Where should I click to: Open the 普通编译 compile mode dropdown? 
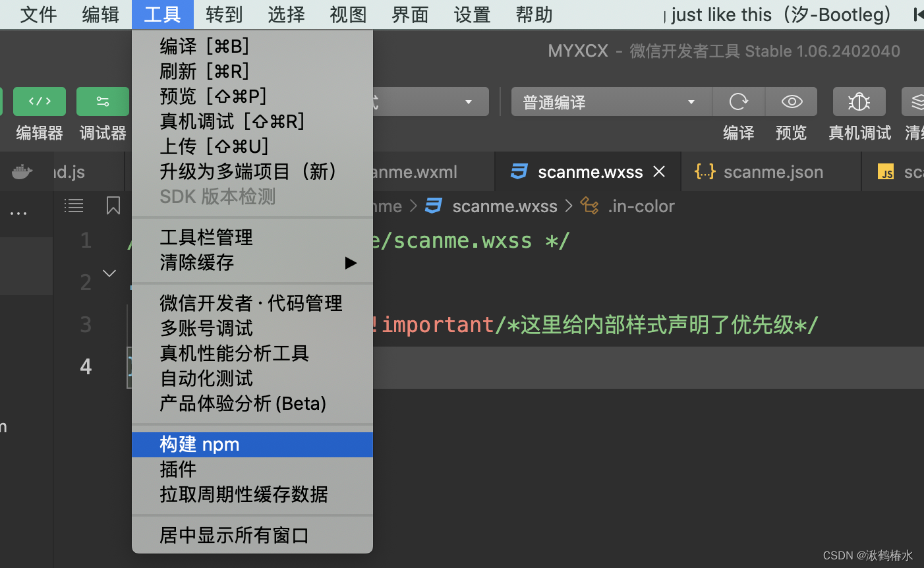point(612,101)
